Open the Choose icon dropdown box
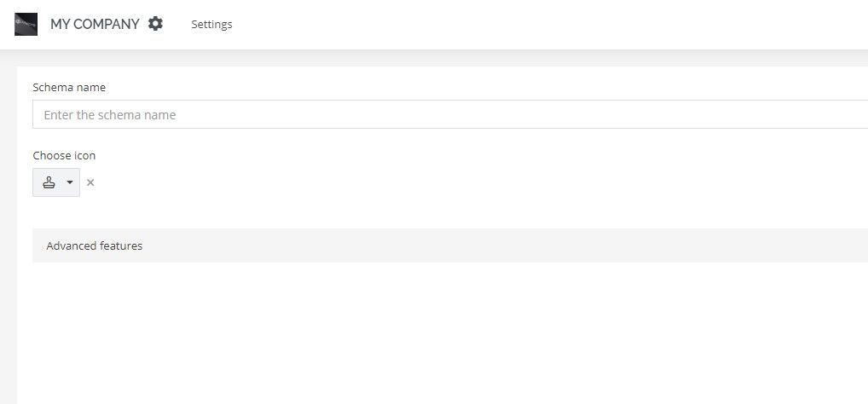The height and width of the screenshot is (404, 868). click(56, 182)
